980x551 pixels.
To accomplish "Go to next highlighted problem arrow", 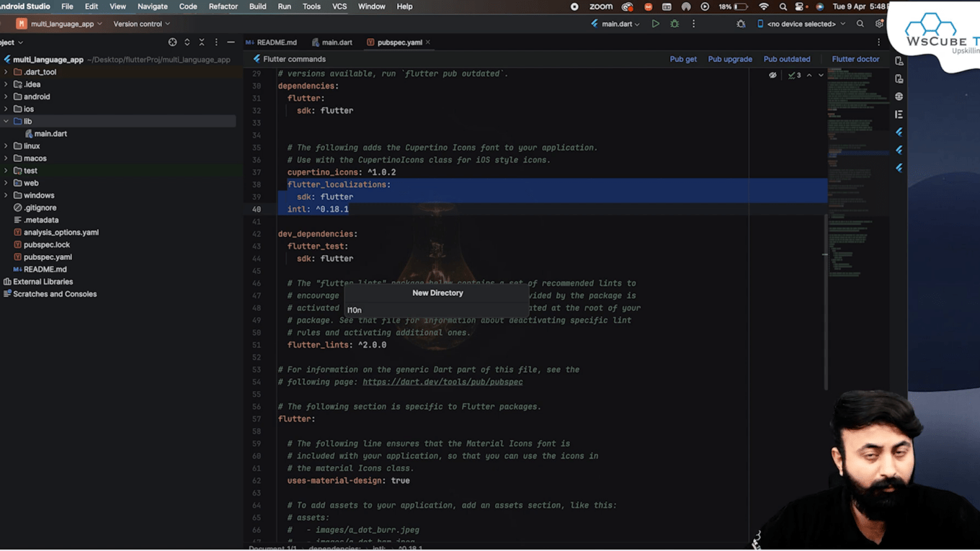I will point(821,75).
